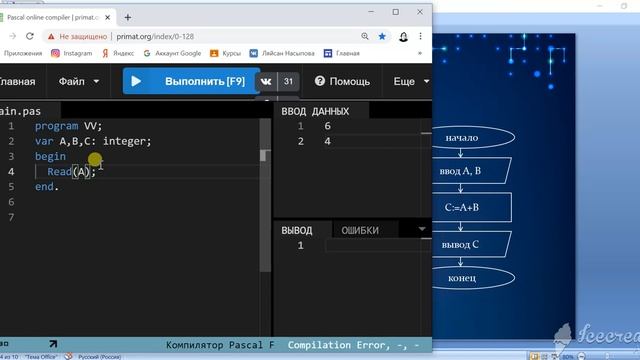Click input data value 4
Viewport: 640px width, 360px height.
[327, 141]
